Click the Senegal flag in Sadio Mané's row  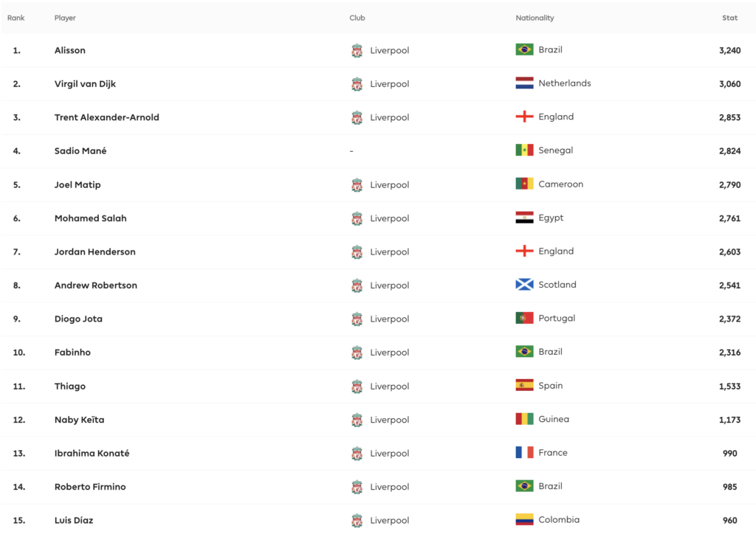tap(524, 150)
